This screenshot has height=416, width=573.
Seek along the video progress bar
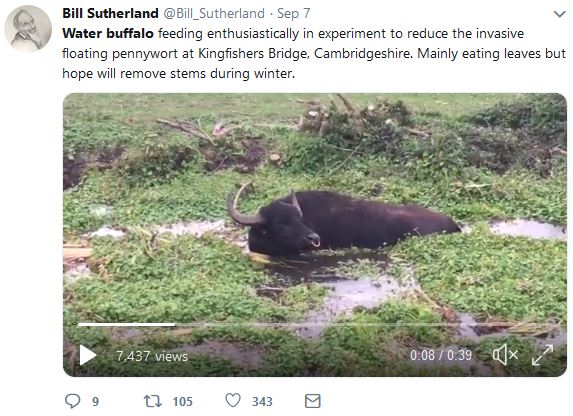point(317,324)
